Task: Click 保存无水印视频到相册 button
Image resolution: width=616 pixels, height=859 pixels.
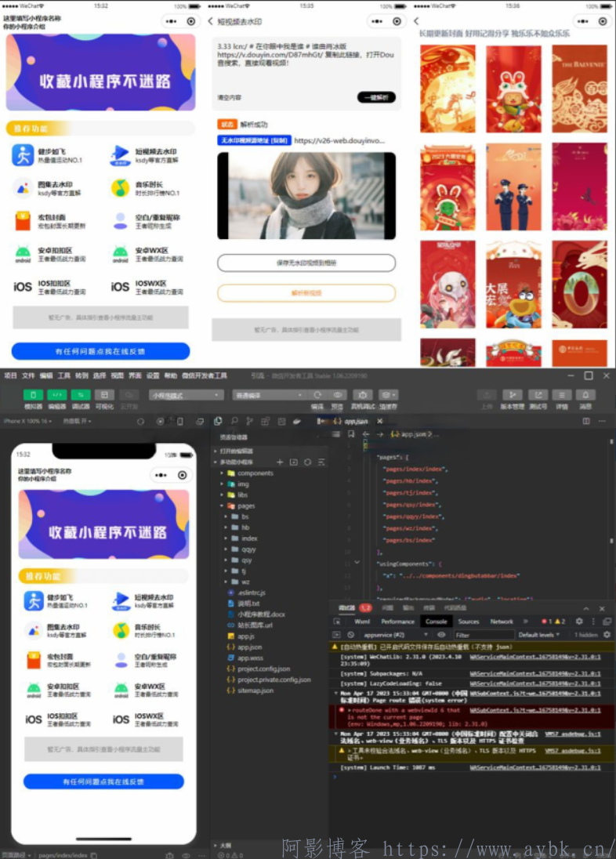Action: click(306, 263)
